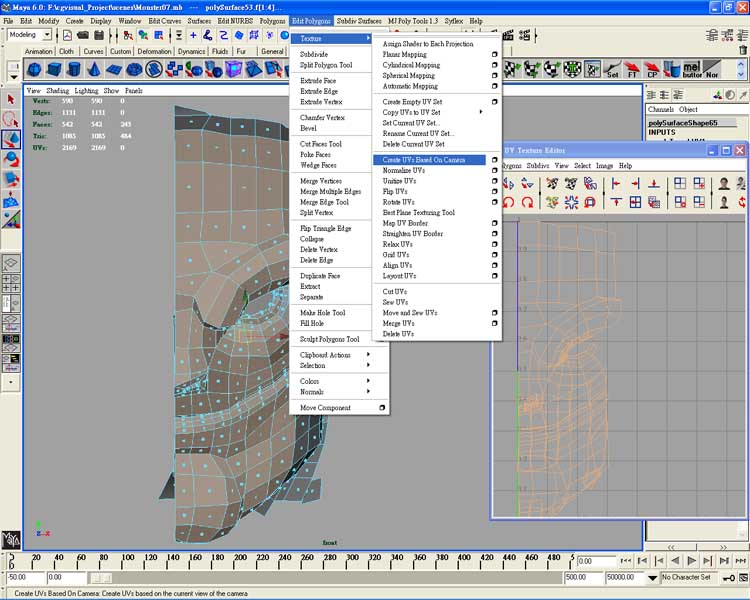Click the polygon cube shelf icon
The width and height of the screenshot is (750, 600).
click(54, 70)
